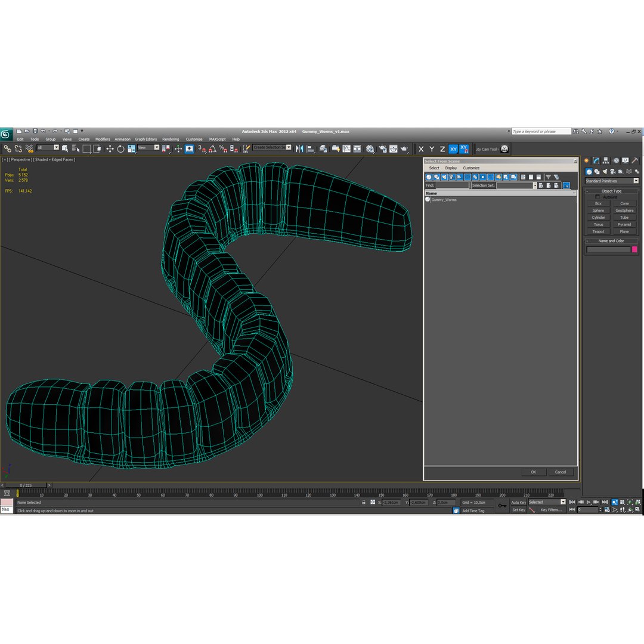Click the Save File quick-access icon
The width and height of the screenshot is (644, 644).
coord(35,131)
